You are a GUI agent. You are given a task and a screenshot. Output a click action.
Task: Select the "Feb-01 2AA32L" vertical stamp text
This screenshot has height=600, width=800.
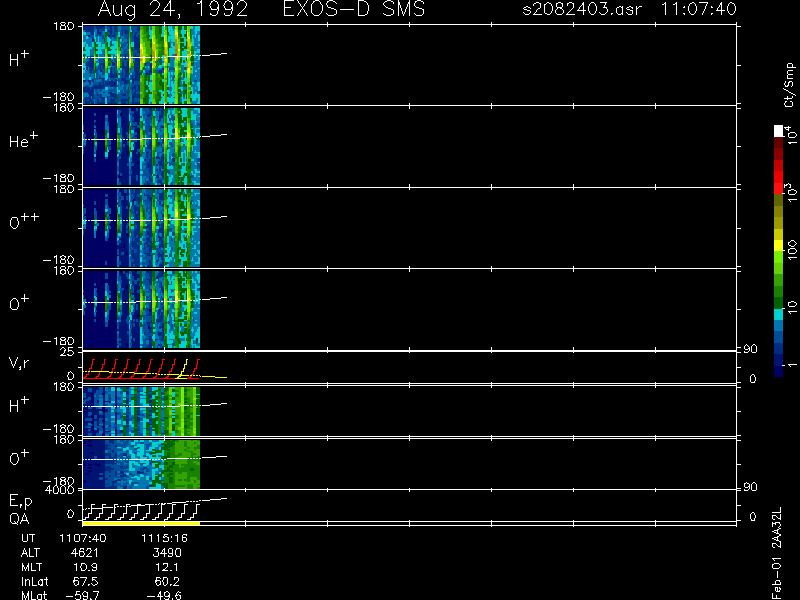point(777,553)
